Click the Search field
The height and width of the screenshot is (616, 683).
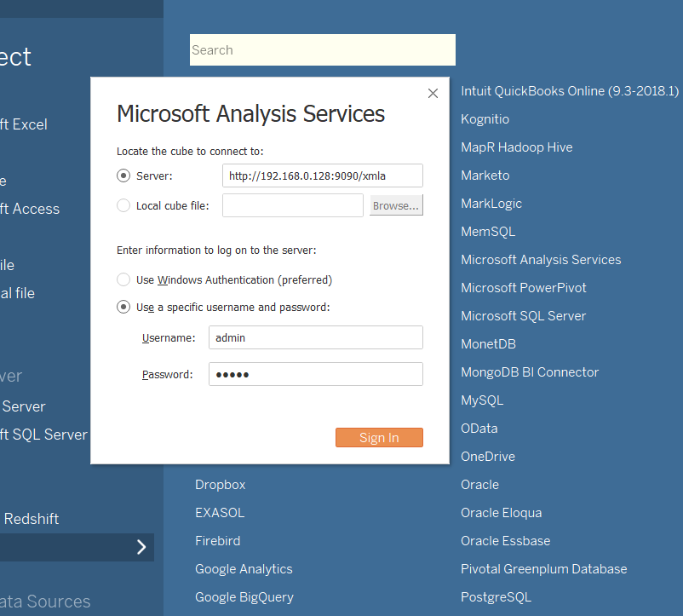[322, 49]
